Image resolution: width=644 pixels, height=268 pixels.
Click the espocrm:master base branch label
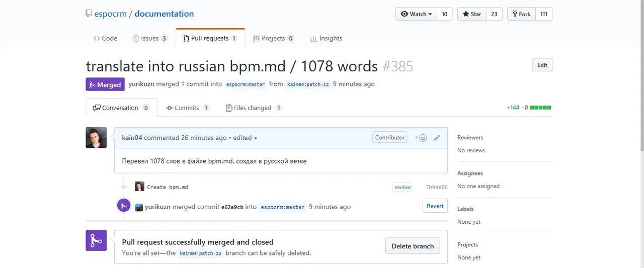(x=245, y=84)
